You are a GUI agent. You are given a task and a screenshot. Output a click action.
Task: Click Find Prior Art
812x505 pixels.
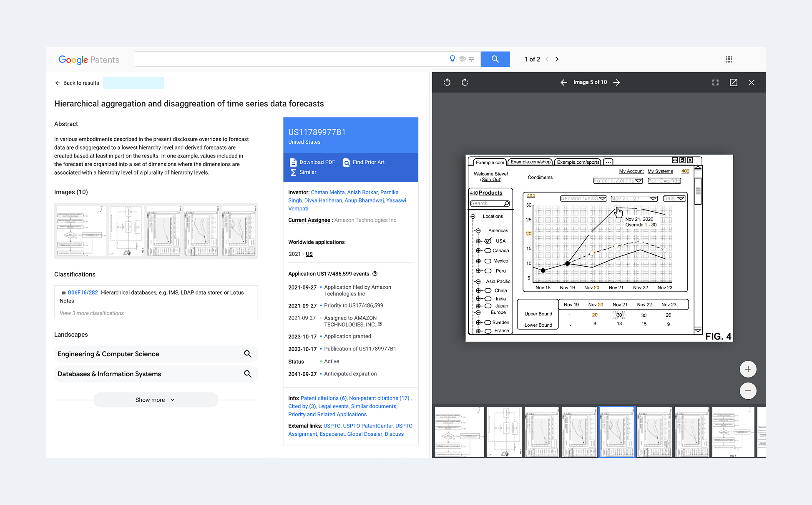364,162
